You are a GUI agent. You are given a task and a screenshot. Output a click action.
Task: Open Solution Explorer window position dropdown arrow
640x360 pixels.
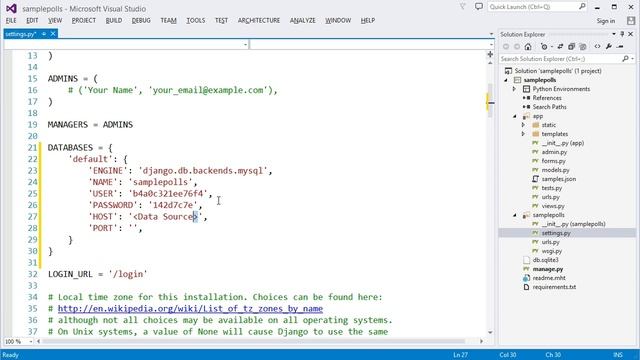click(x=614, y=34)
